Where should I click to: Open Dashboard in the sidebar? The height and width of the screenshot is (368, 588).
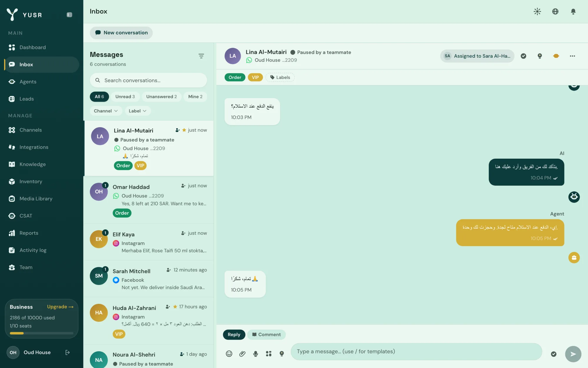pos(42,47)
